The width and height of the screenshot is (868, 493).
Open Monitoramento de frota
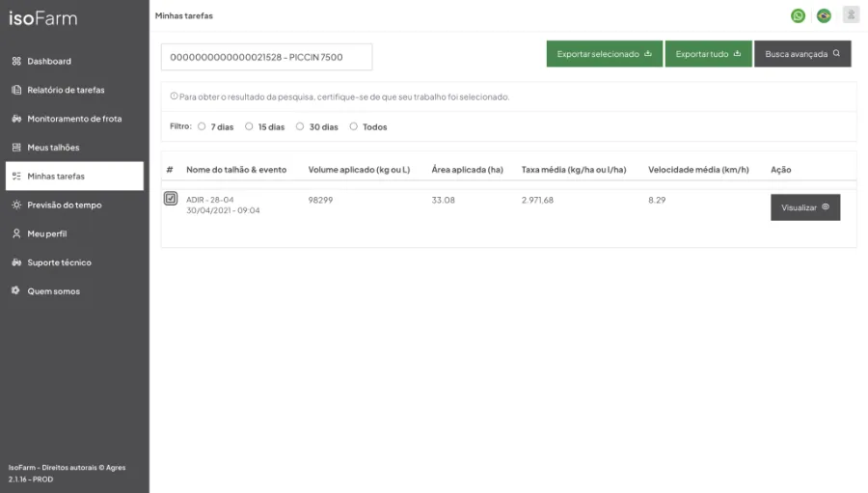(x=74, y=119)
